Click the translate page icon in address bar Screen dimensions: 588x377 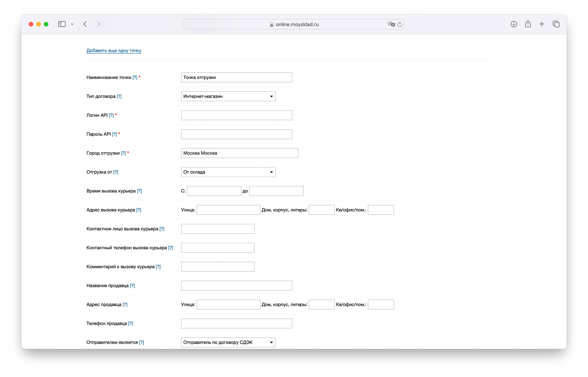[x=391, y=24]
